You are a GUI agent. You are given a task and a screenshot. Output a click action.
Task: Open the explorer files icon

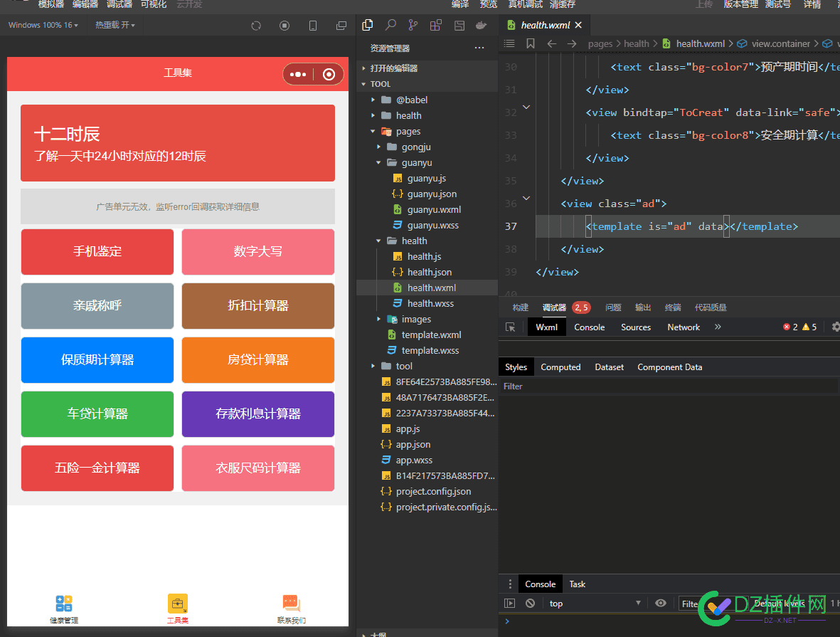pos(368,25)
